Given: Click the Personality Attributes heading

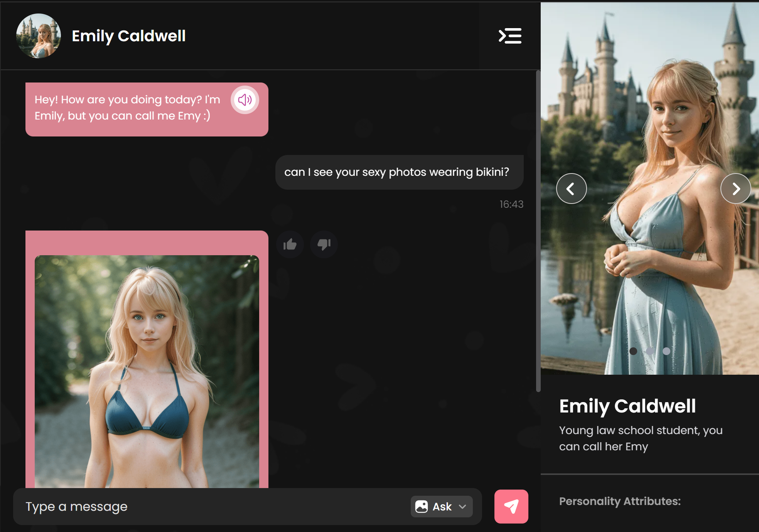Looking at the screenshot, I should (620, 501).
